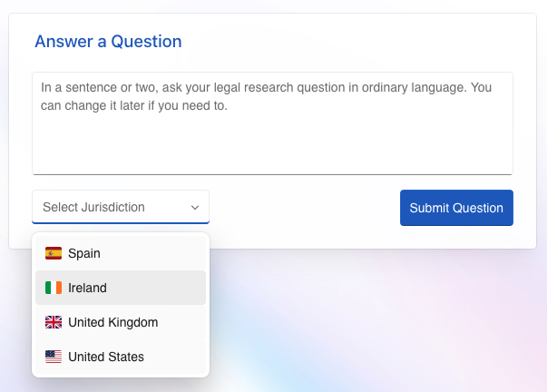Click the placeholder text in the question box
The width and height of the screenshot is (547, 392).
click(x=266, y=96)
